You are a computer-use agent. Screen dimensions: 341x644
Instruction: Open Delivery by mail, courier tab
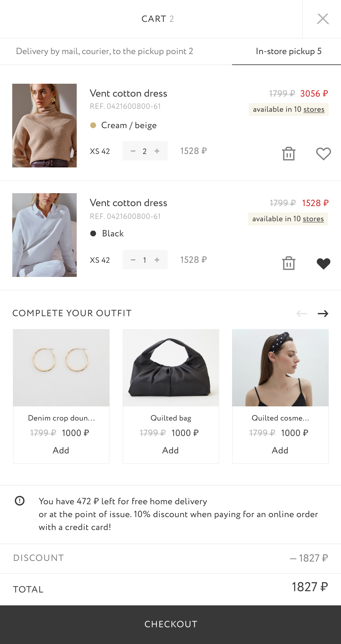(104, 51)
